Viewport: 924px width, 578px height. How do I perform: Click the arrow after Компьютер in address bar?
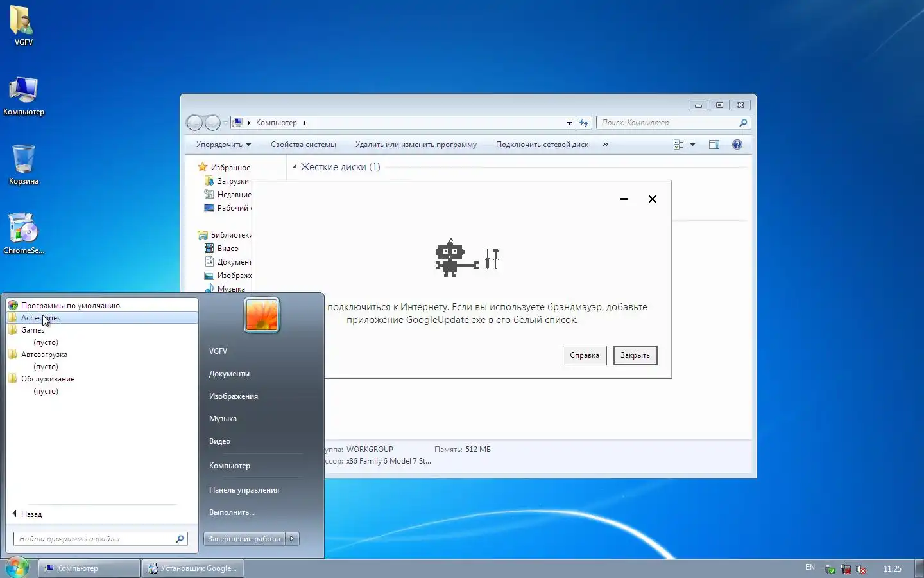304,123
